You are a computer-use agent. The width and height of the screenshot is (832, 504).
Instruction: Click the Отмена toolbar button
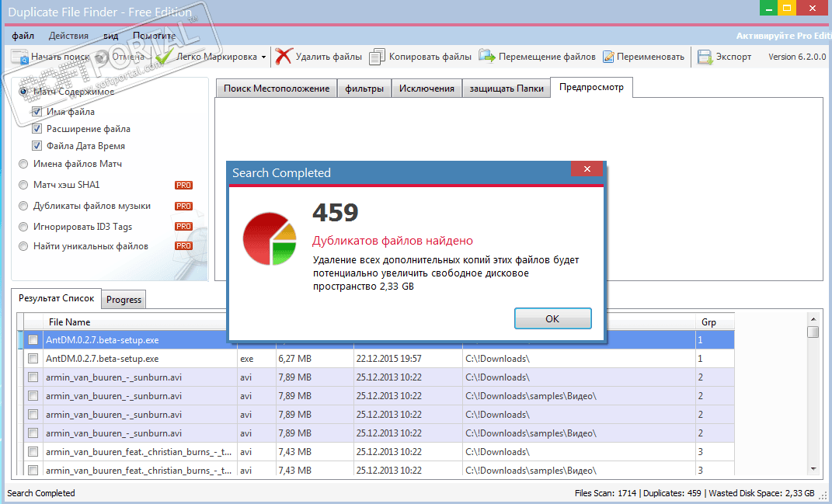pos(121,56)
